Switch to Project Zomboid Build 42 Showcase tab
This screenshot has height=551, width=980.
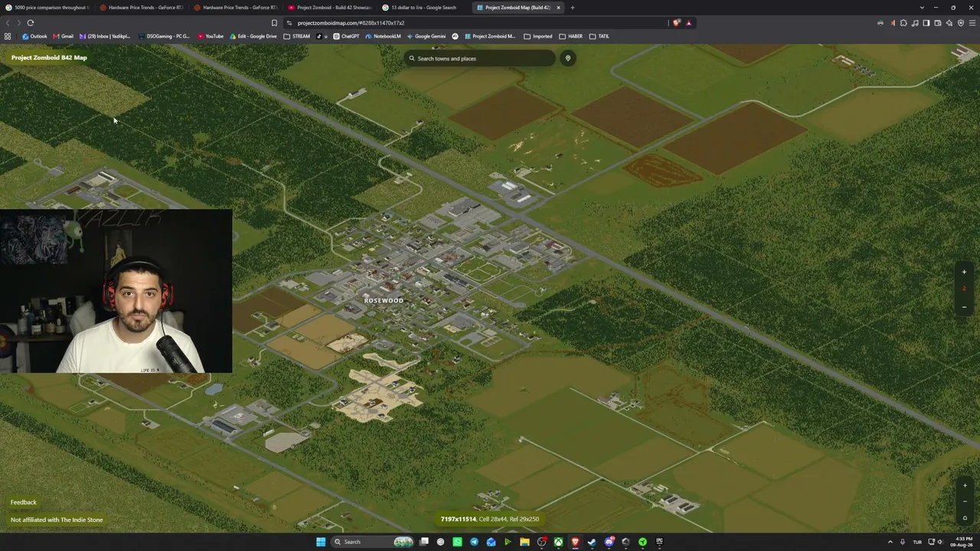pos(329,8)
